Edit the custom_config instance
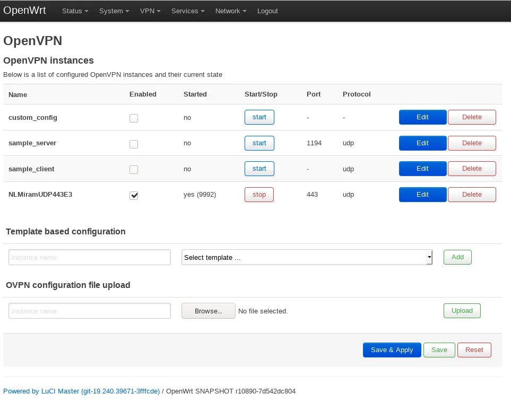Viewport: 511px width, 420px height. [422, 117]
